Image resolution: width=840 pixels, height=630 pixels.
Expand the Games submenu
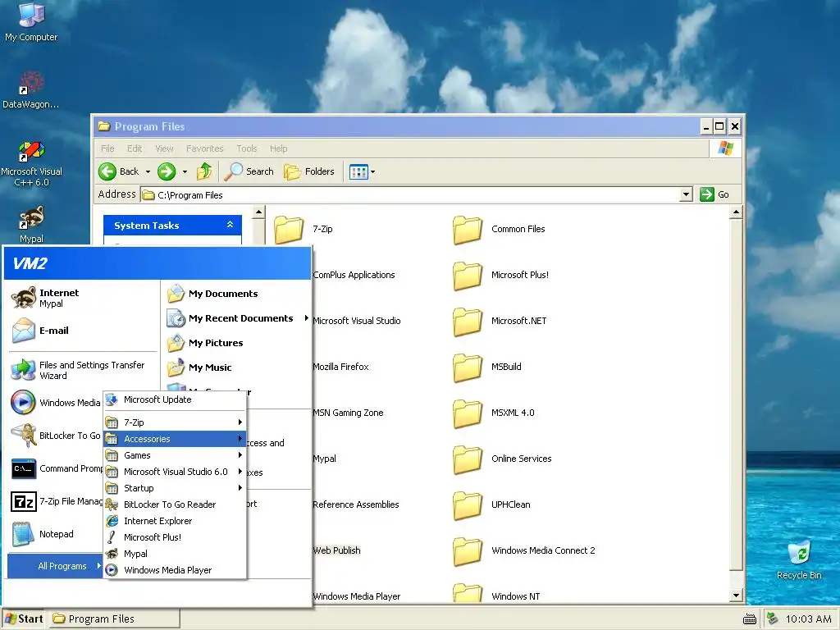tap(175, 455)
